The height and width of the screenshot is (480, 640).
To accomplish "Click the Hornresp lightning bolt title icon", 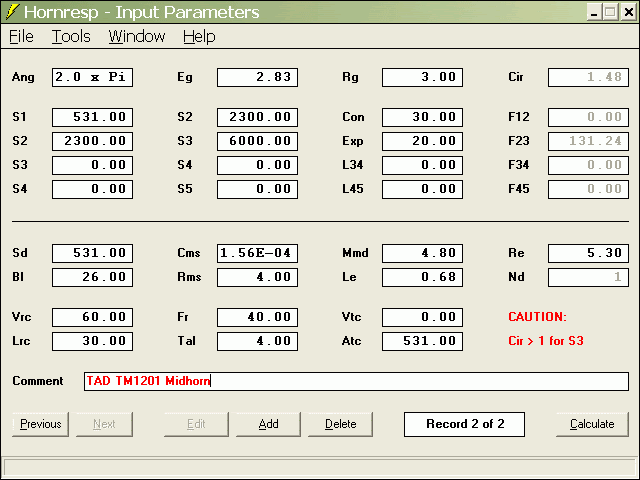I will click(12, 12).
